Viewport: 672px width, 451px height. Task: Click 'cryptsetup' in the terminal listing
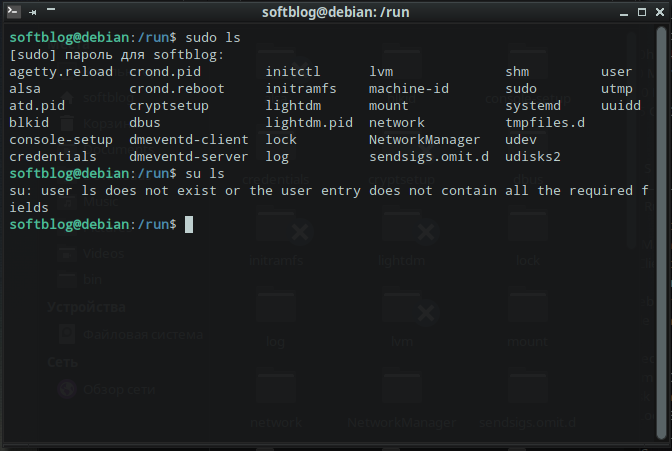coord(169,106)
